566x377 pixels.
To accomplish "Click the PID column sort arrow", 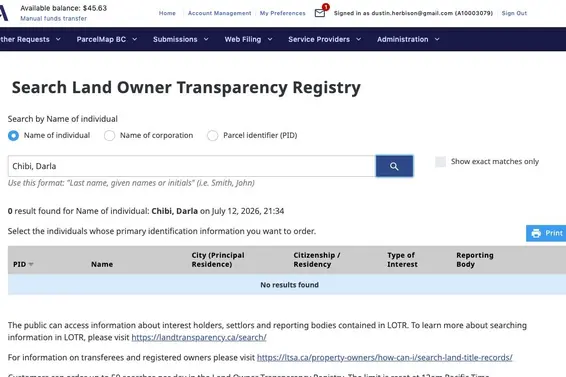I will coord(31,265).
